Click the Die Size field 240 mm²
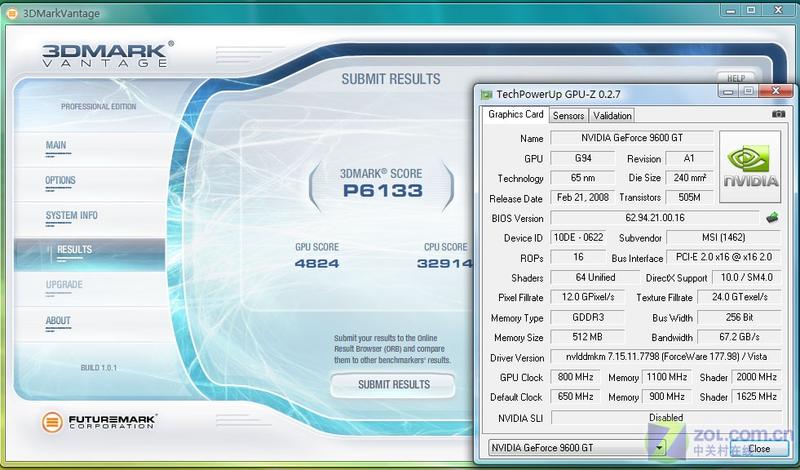This screenshot has width=800, height=470. (x=689, y=178)
